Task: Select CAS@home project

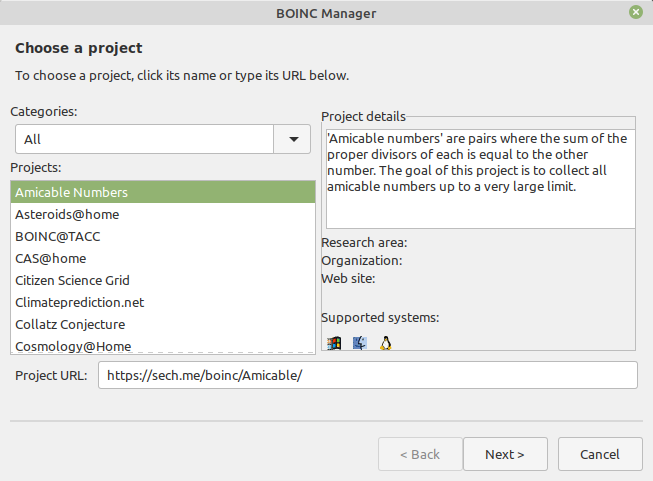Action: pos(163,259)
